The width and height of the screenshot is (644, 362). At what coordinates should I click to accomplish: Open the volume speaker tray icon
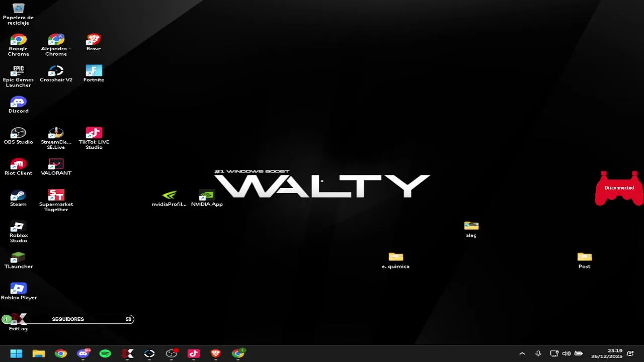(566, 353)
